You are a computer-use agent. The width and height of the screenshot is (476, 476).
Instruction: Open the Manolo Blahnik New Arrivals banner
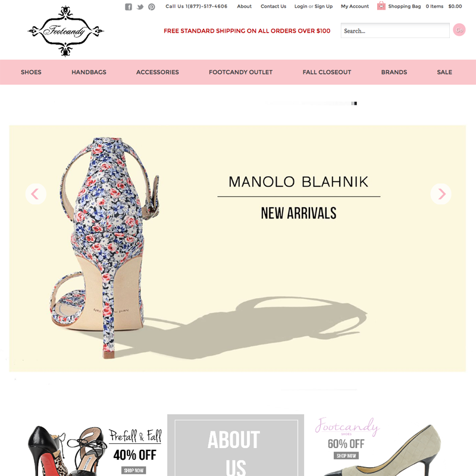237,248
